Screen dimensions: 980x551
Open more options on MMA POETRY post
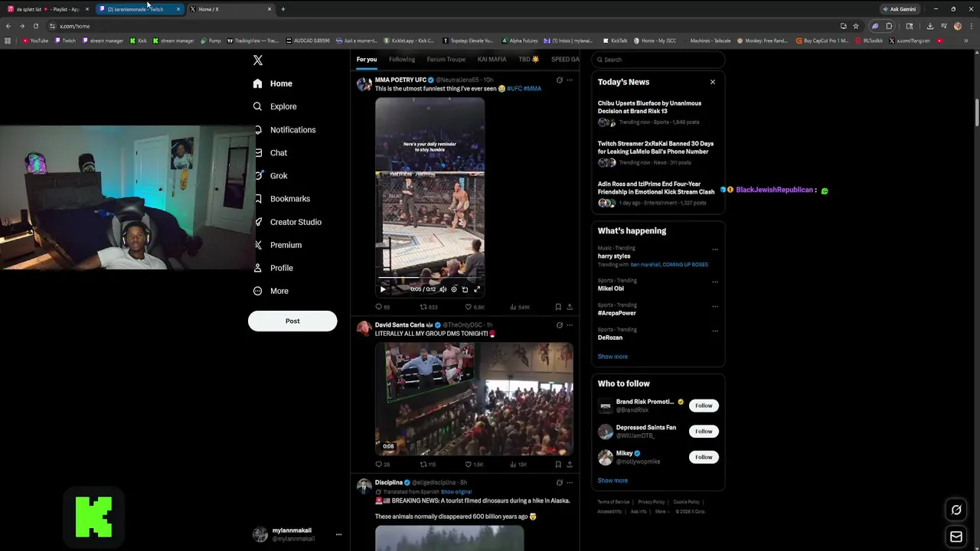tap(569, 80)
